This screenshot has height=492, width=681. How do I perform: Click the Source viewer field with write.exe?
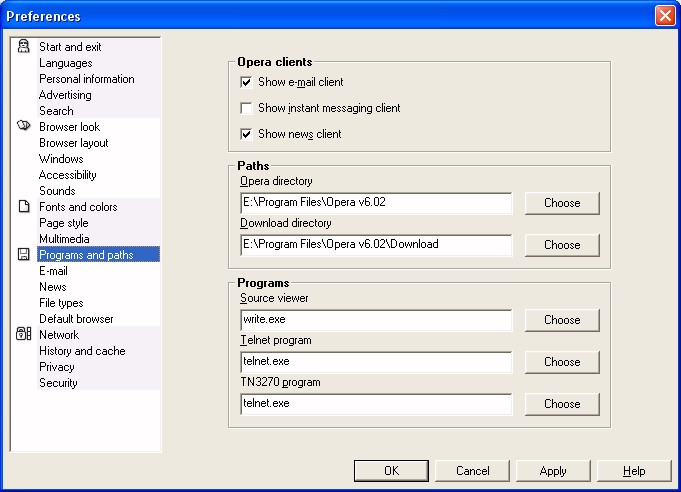pyautogui.click(x=376, y=320)
